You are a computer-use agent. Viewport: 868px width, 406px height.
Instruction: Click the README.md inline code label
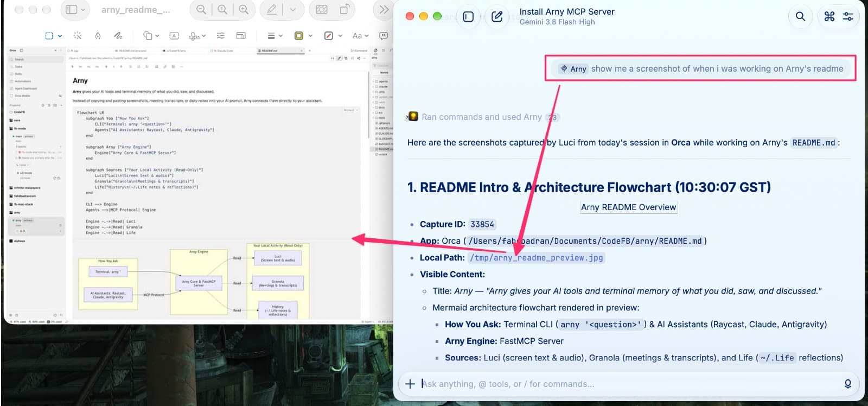click(814, 143)
